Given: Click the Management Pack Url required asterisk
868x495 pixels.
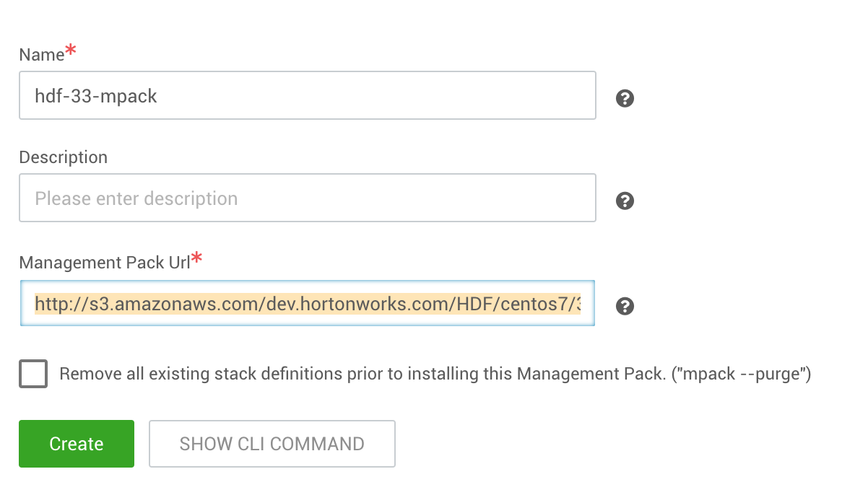Looking at the screenshot, I should point(197,257).
